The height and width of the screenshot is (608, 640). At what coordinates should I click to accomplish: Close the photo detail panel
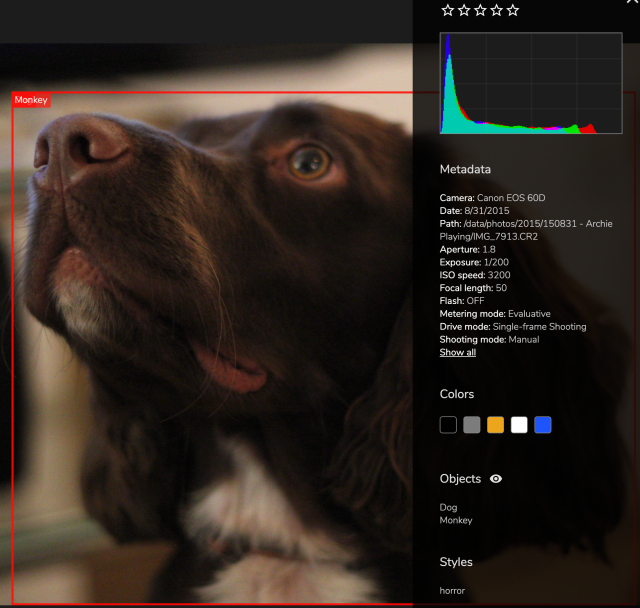[x=632, y=2]
